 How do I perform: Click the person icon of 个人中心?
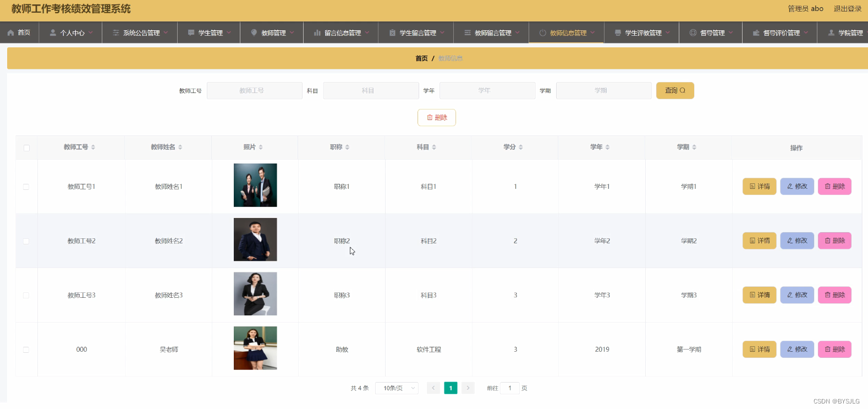(x=53, y=33)
